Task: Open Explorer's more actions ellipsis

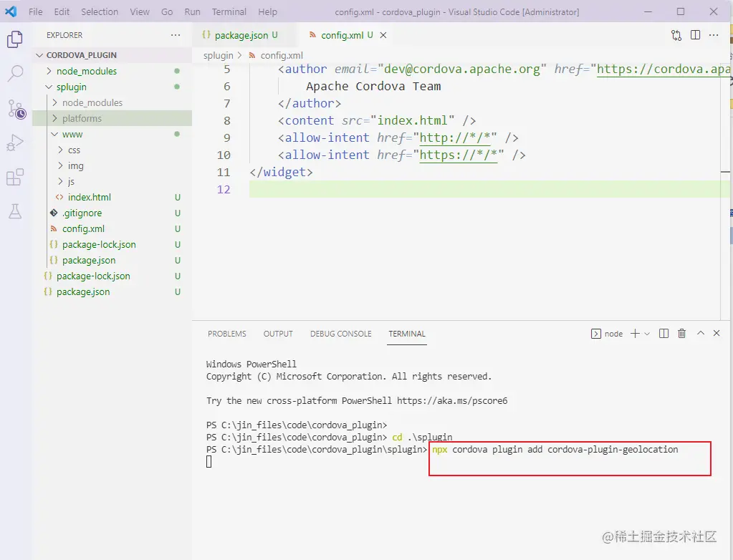Action: click(176, 35)
